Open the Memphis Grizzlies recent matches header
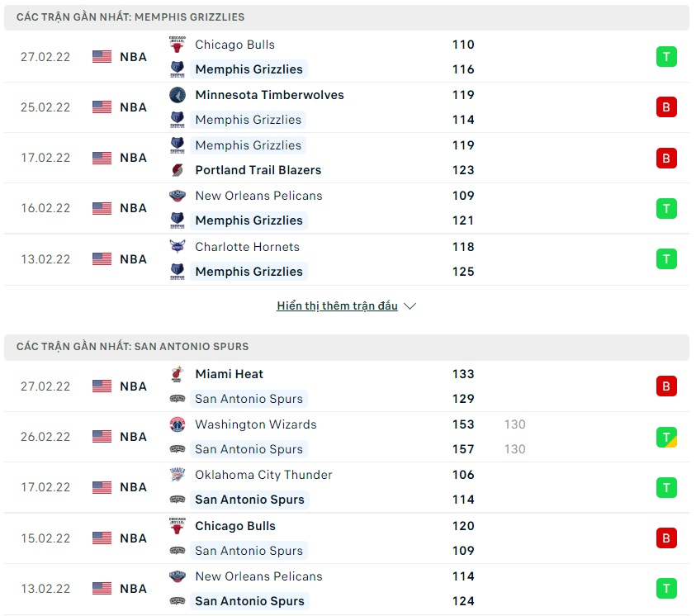The image size is (696, 616). click(x=130, y=17)
